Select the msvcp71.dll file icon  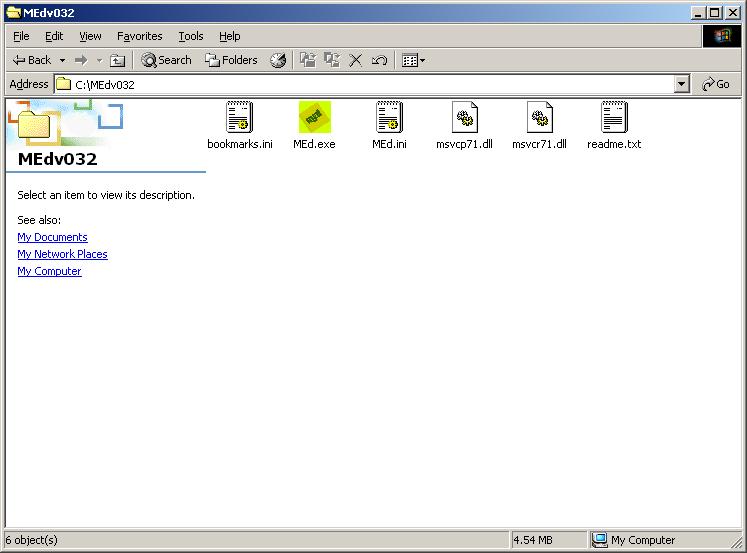[464, 117]
